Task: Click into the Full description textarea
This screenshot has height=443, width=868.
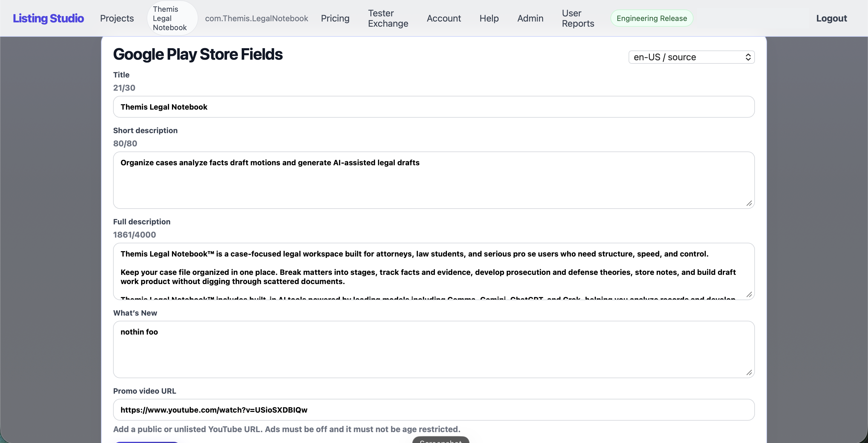Action: [434, 271]
